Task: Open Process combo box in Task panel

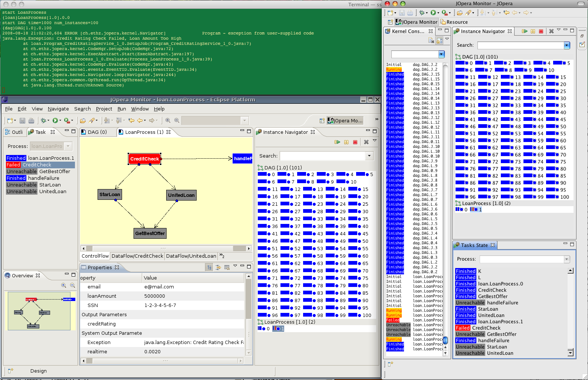Action: (x=68, y=146)
